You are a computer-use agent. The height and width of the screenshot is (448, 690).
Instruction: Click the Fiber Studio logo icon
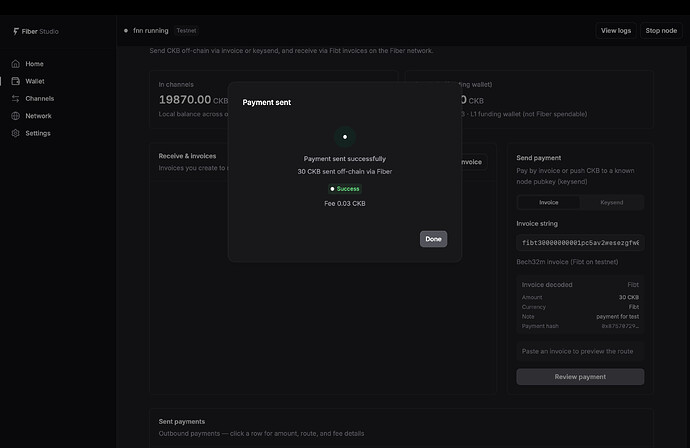pos(16,31)
